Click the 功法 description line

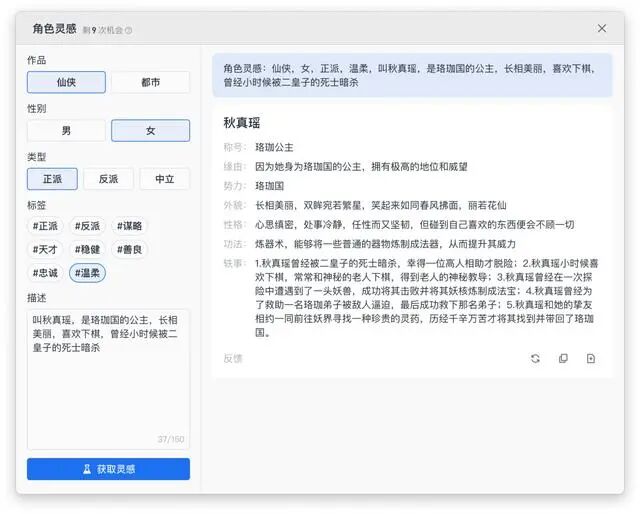(x=385, y=244)
